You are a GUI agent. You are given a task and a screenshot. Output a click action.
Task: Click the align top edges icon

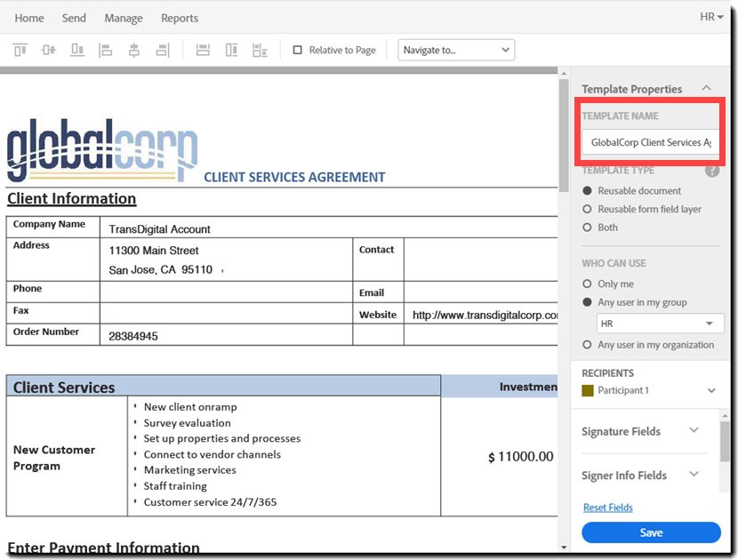[20, 50]
